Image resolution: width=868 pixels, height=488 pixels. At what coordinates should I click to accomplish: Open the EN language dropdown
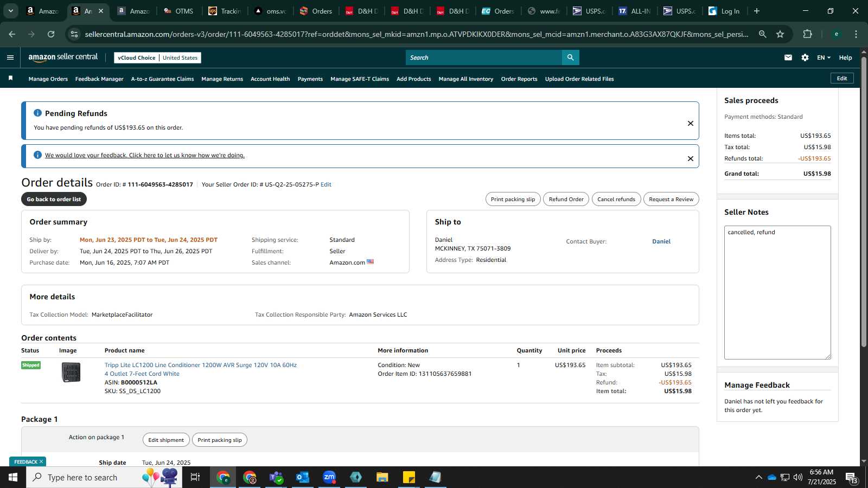[824, 57]
